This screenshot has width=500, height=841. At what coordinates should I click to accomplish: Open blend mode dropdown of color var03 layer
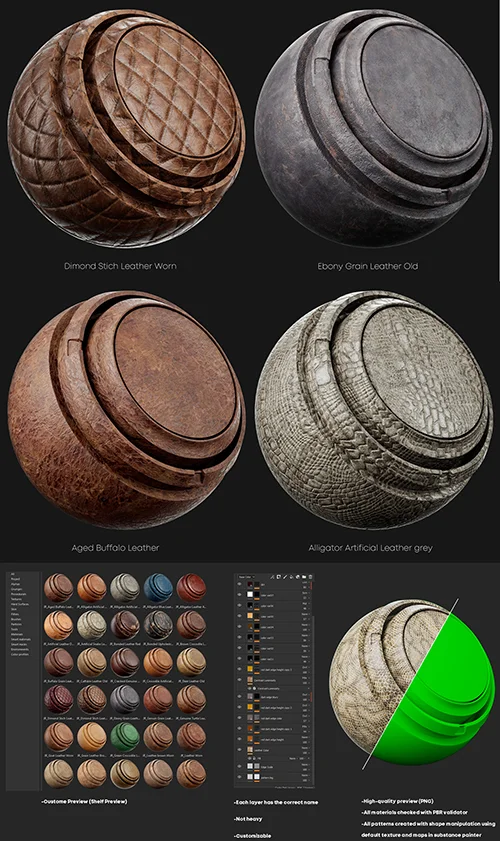(x=305, y=636)
